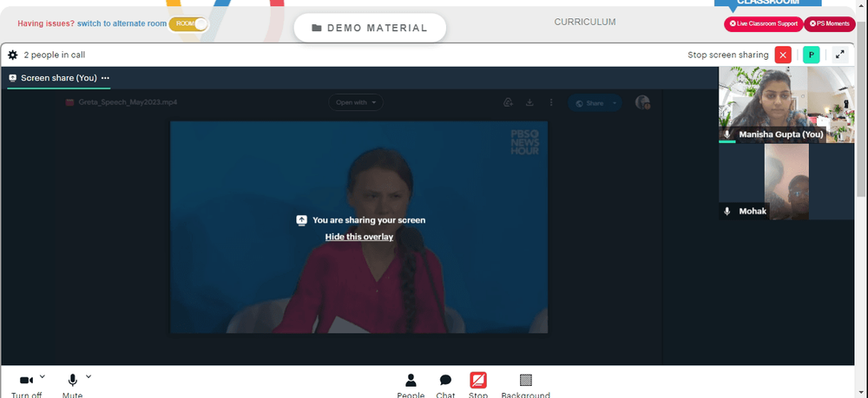Image resolution: width=868 pixels, height=398 pixels.
Task: Open Background effects
Action: 525,386
